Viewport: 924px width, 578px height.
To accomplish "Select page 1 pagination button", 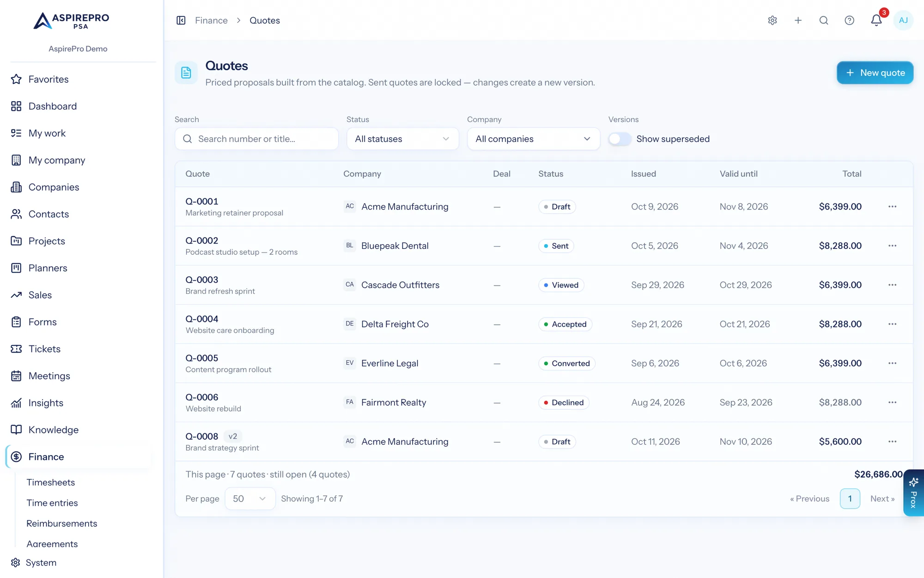I will [x=850, y=498].
